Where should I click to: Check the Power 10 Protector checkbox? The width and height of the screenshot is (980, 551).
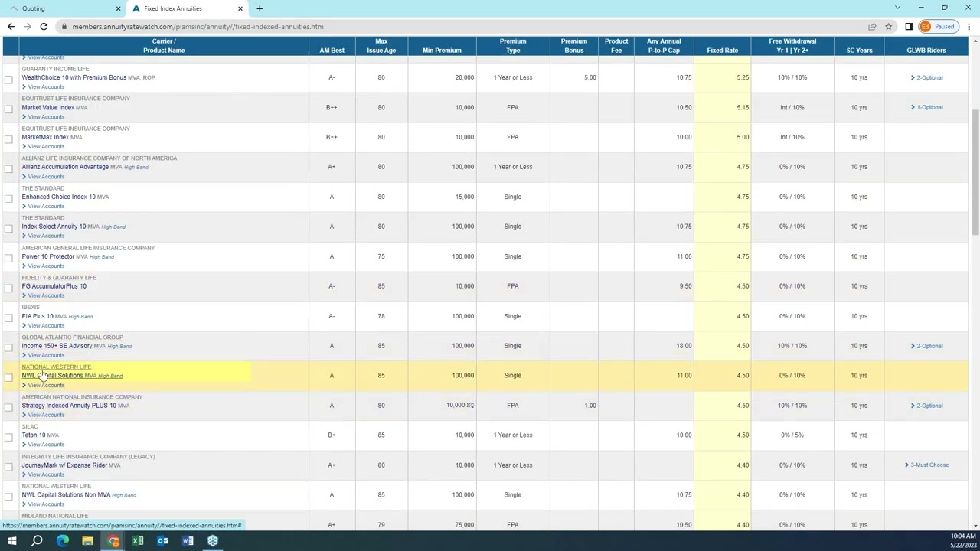[x=8, y=259]
